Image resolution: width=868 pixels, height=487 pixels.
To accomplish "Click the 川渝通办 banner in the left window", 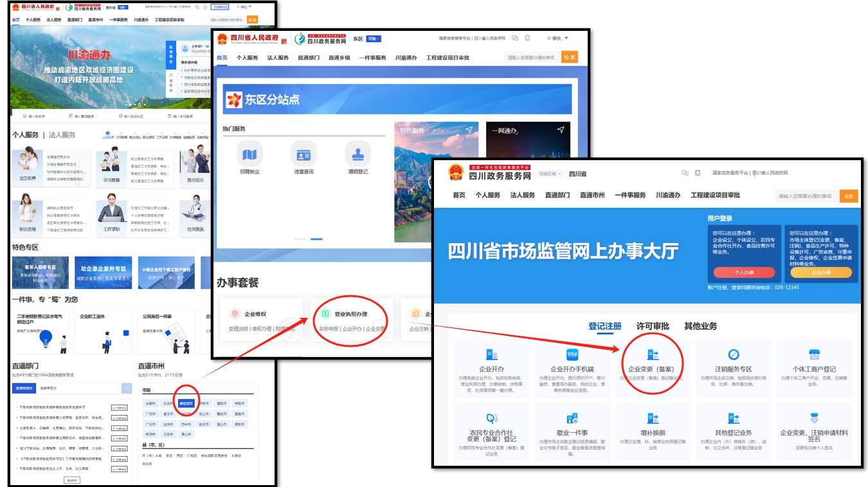I will point(89,68).
